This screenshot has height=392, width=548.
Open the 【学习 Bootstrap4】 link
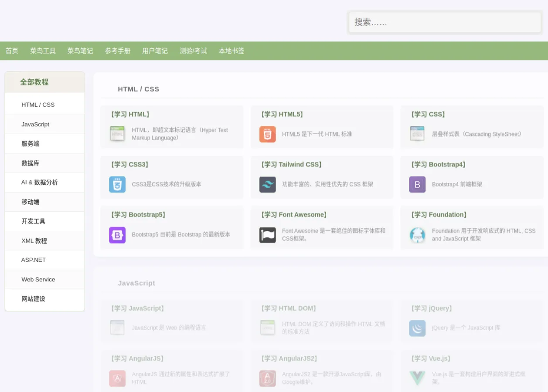(439, 165)
